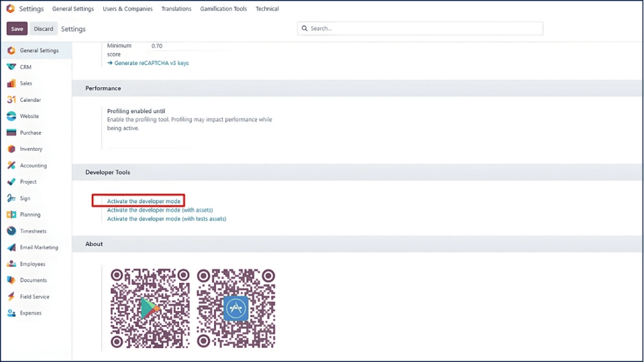Open the Sales app icon

pyautogui.click(x=11, y=83)
